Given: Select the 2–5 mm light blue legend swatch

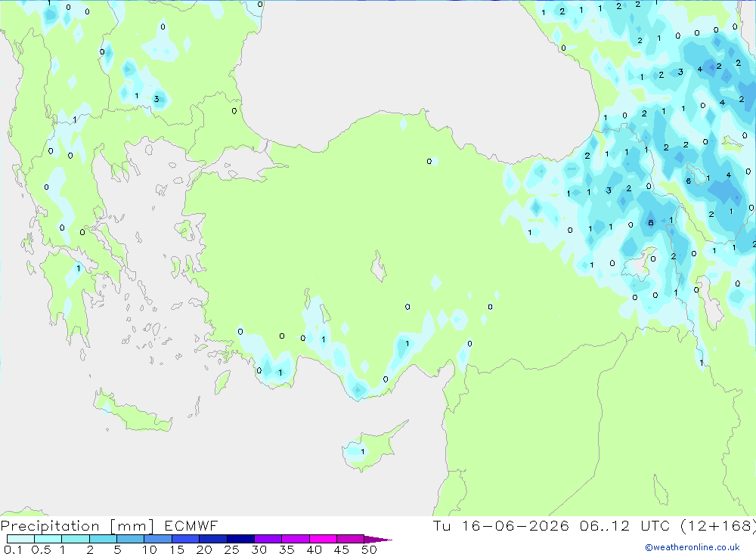Looking at the screenshot, I should click(x=103, y=539).
